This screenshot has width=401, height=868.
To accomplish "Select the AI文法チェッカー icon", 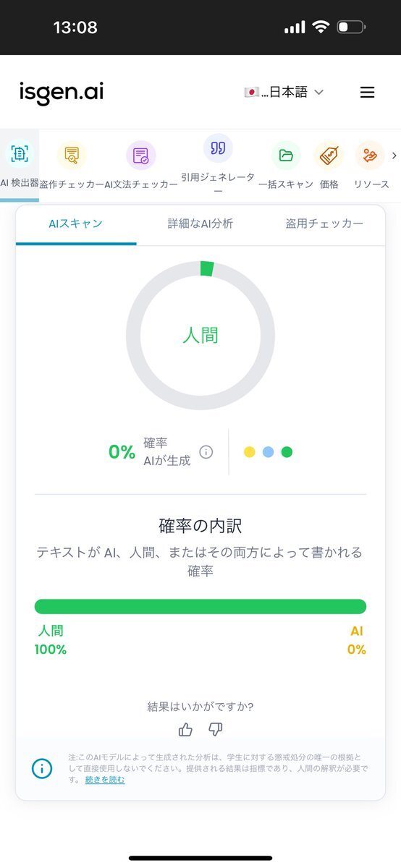I will [141, 155].
